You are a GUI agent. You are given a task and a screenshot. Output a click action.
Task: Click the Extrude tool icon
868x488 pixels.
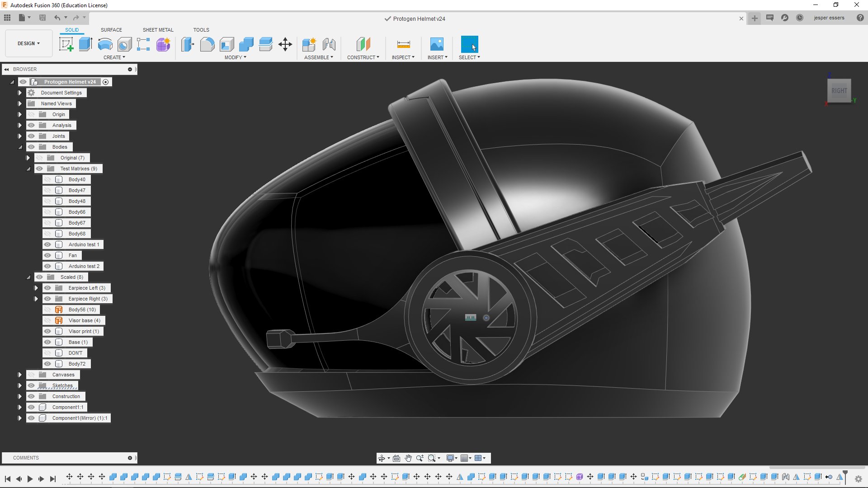point(85,44)
